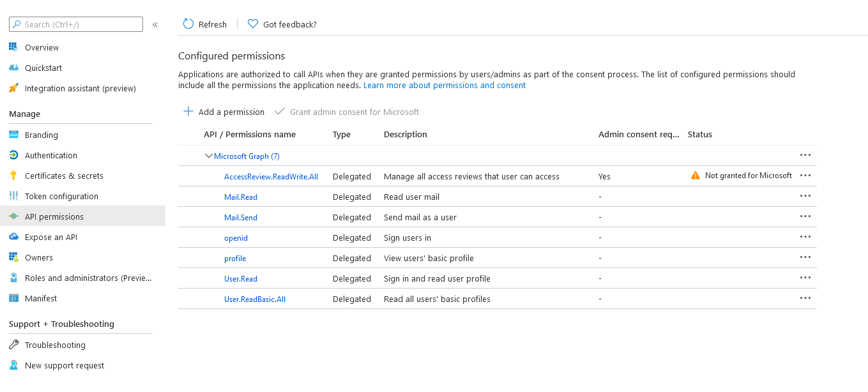Screen dimensions: 868x392
Task: Open more options for Microsoft Graph row
Action: [x=805, y=155]
